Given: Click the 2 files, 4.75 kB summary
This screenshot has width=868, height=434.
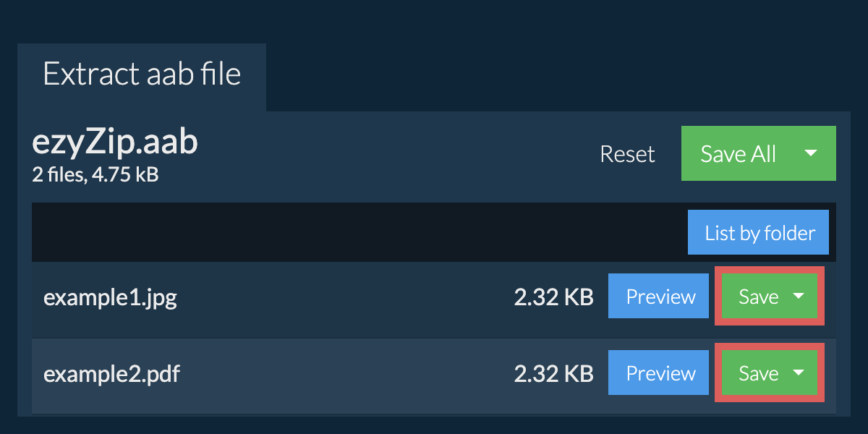Looking at the screenshot, I should pyautogui.click(x=95, y=174).
